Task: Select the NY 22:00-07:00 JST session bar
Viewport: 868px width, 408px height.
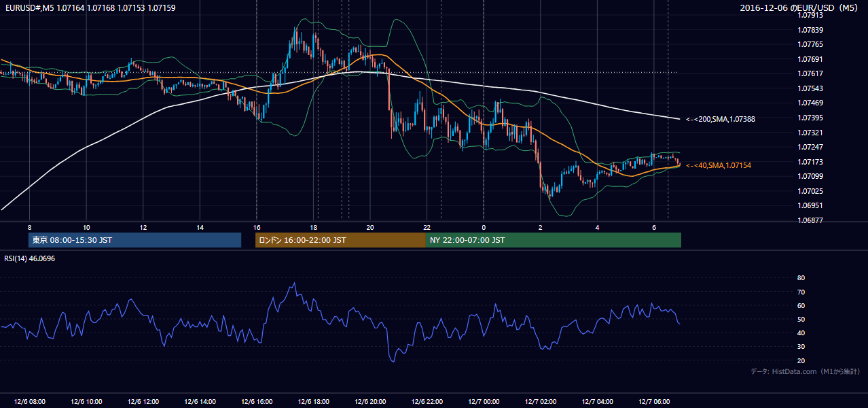Action: (554, 240)
